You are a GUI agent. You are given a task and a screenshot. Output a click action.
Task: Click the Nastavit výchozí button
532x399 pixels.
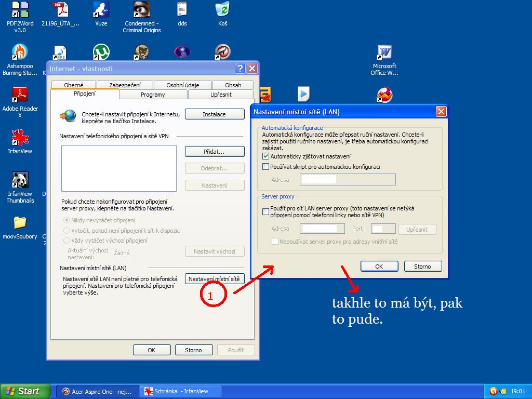(x=215, y=251)
